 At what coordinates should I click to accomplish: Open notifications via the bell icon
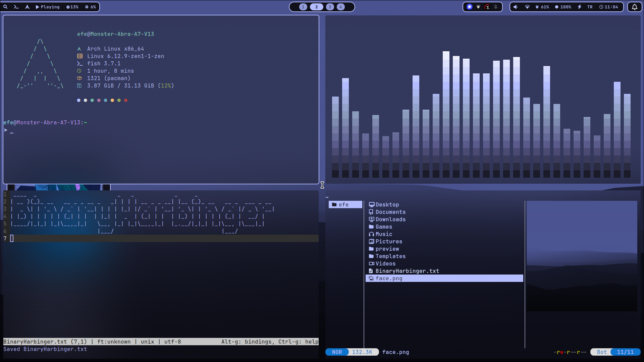635,7
